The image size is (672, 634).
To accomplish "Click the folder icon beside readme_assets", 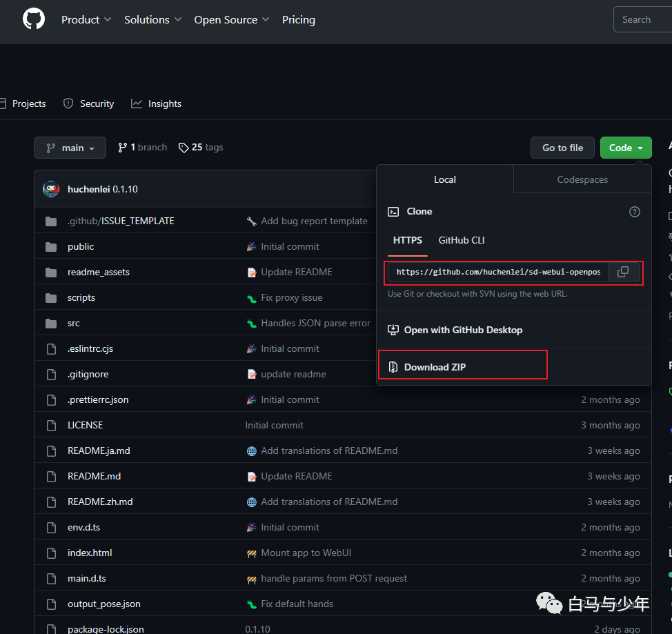I will [x=51, y=273].
